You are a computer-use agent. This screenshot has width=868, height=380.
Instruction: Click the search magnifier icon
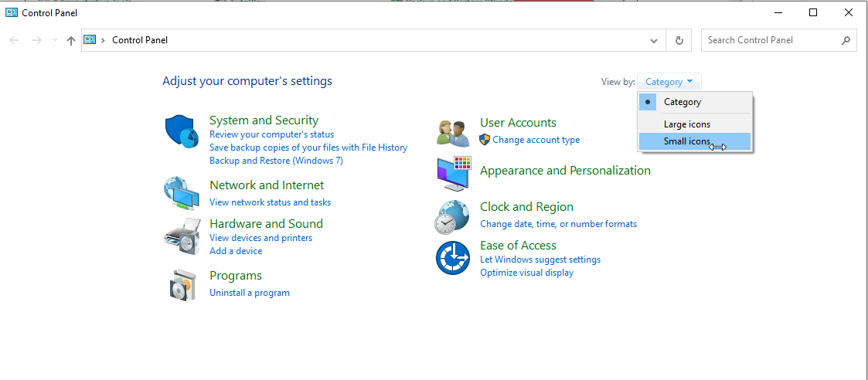pyautogui.click(x=846, y=40)
